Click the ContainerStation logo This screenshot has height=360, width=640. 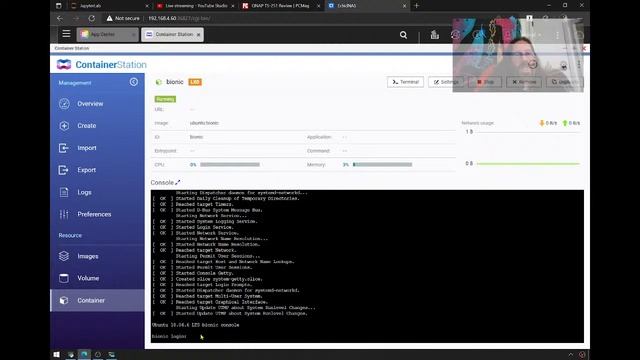tap(102, 64)
